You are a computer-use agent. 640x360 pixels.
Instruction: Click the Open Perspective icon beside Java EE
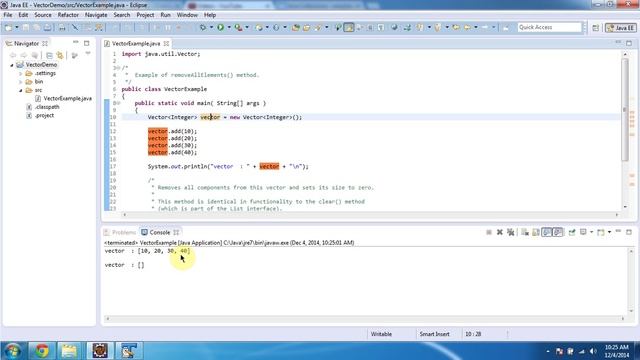596,28
